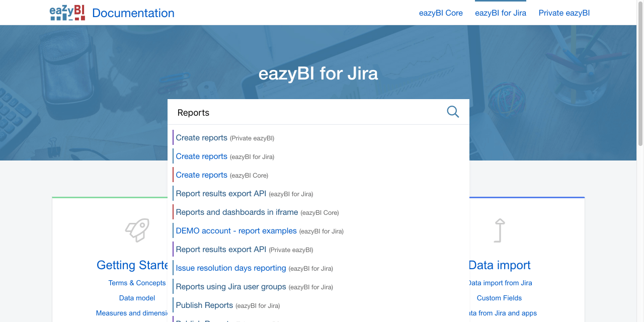Switch to eazyBI for Jira tab
The height and width of the screenshot is (322, 644).
pyautogui.click(x=501, y=13)
